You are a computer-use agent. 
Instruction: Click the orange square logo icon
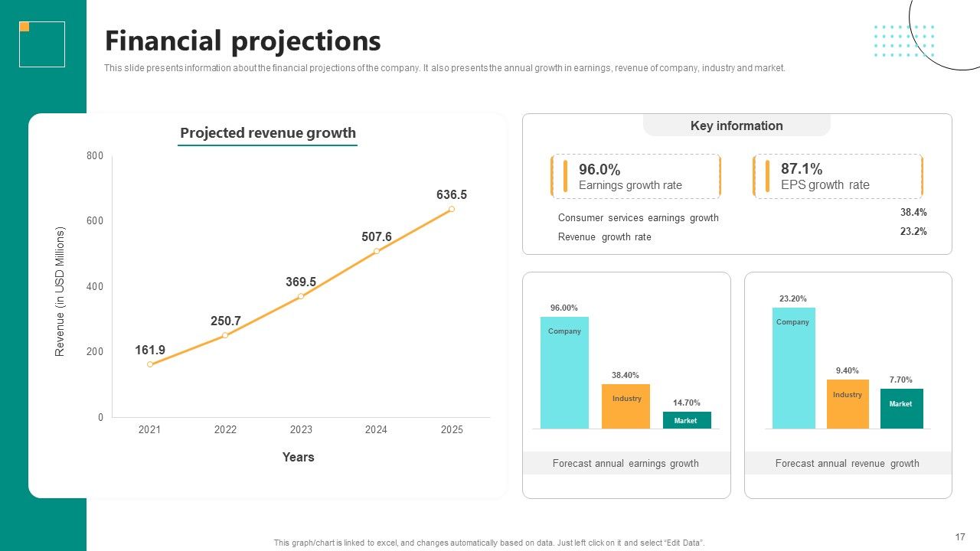[24, 27]
